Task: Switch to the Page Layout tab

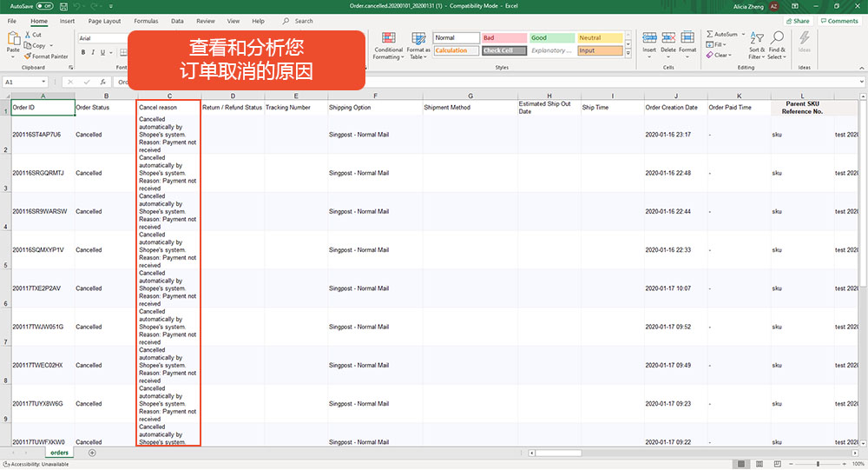Action: [104, 21]
